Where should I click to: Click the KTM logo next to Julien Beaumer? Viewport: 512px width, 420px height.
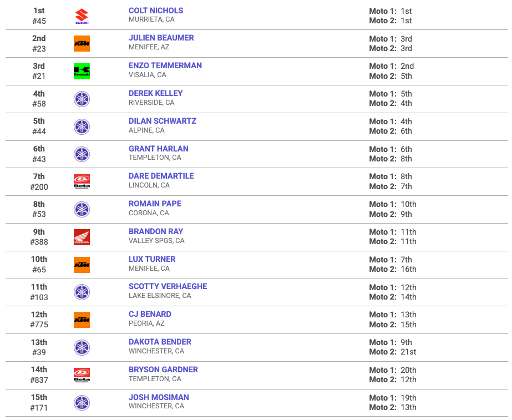(82, 44)
